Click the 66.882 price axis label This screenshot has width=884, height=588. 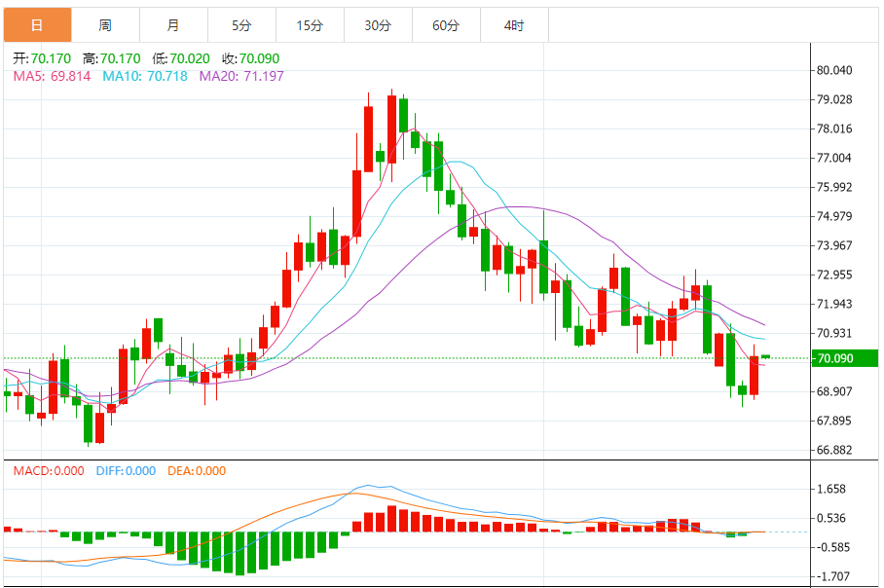[x=834, y=451]
